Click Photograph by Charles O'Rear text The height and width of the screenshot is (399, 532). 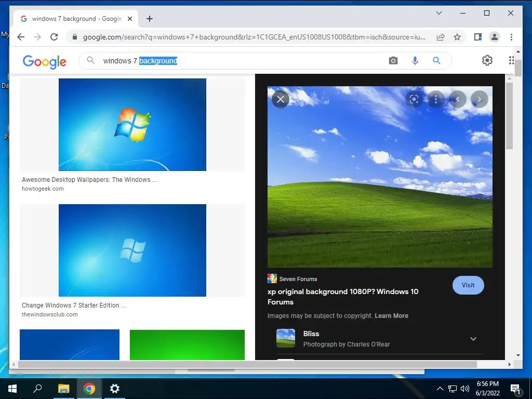(x=347, y=344)
